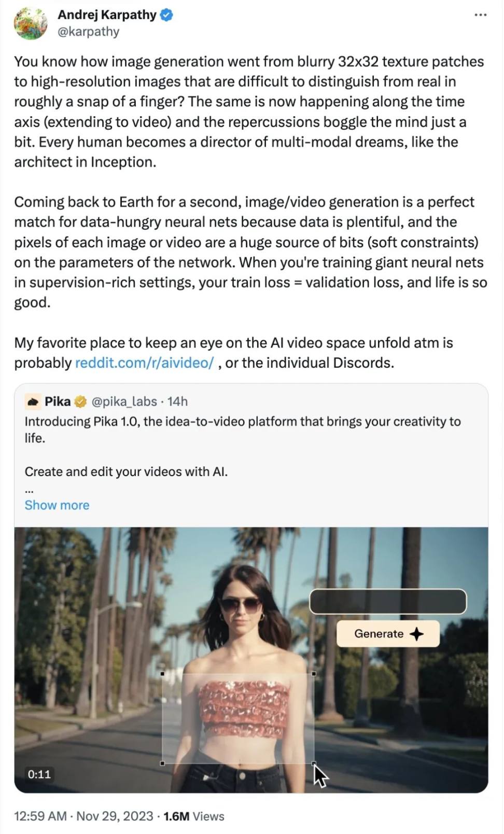This screenshot has width=504, height=834.
Task: Click the blue verified badge next to Karpathy
Action: (166, 15)
